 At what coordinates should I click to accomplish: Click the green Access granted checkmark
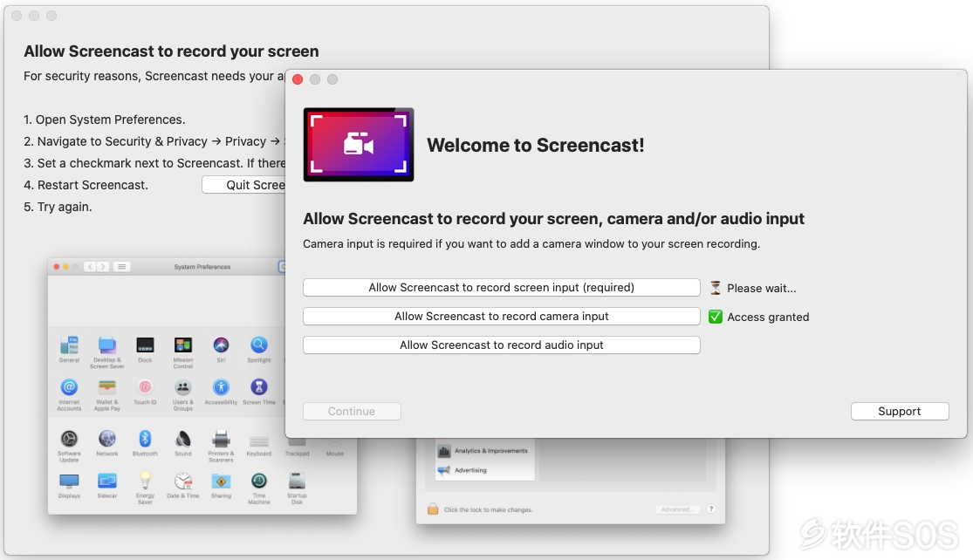(x=716, y=317)
